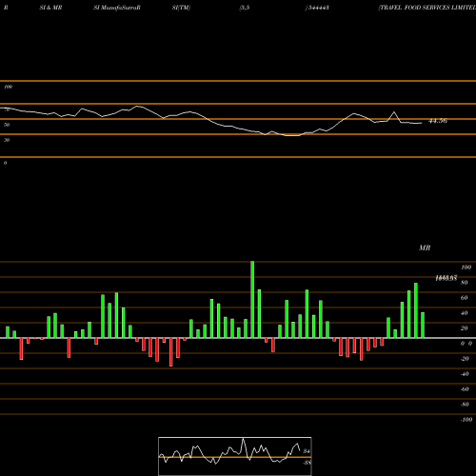Screen dimensions: 476x476
Task: Click the overlapping price value near 80 on MR axis
Action: click(446, 278)
